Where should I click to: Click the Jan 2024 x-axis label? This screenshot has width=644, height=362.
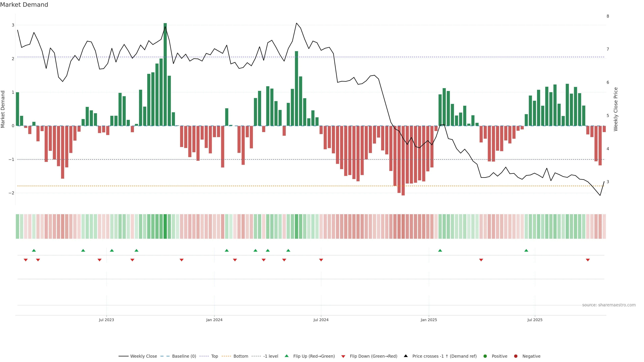tap(214, 320)
